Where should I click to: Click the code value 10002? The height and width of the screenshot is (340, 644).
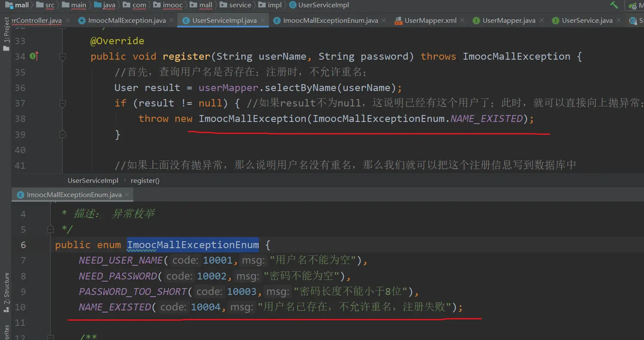211,276
